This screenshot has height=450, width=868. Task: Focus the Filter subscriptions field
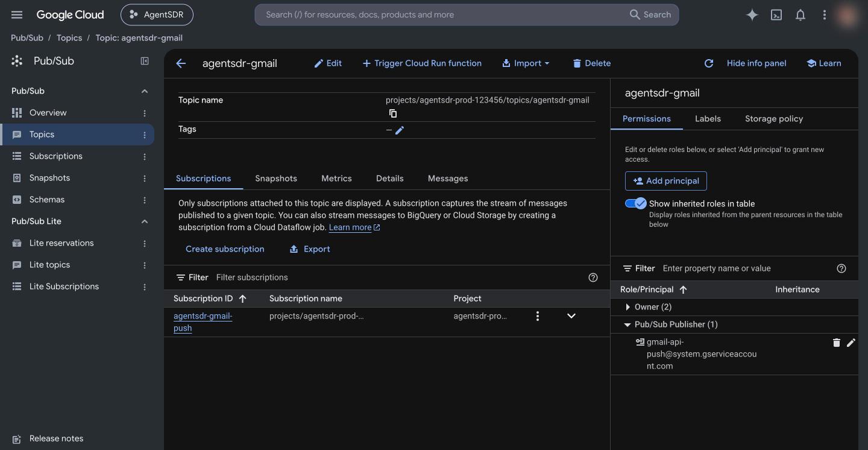tap(398, 277)
